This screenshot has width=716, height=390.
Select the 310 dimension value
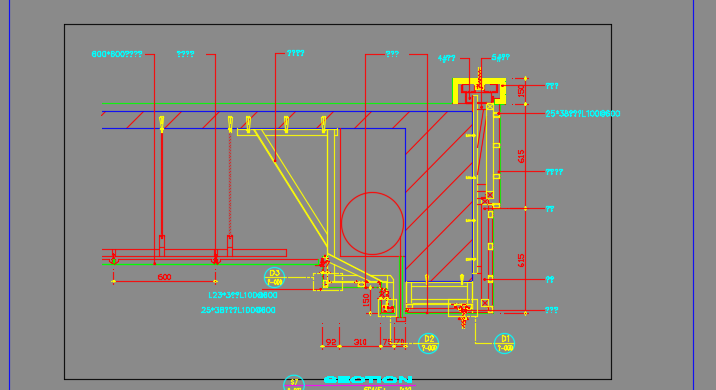click(x=360, y=342)
